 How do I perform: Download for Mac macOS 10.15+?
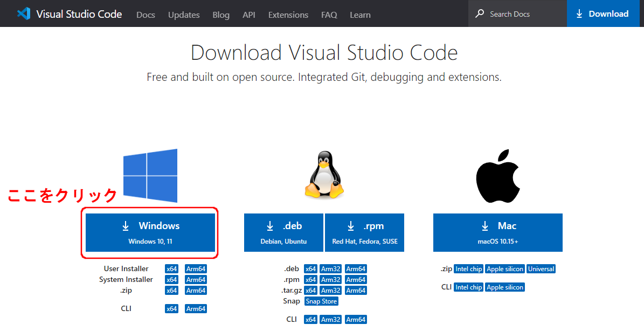click(x=498, y=232)
